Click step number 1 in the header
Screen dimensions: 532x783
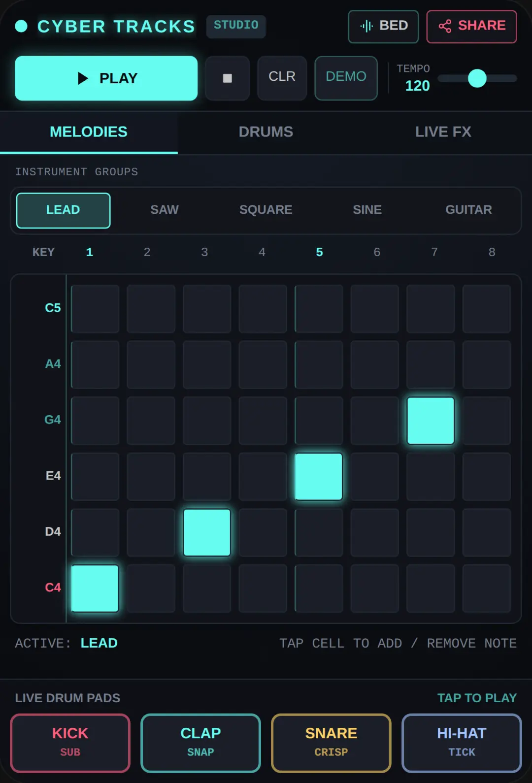pyautogui.click(x=90, y=252)
